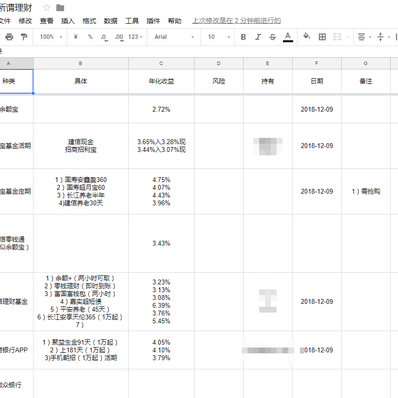Screen dimensions: 398x398
Task: Open the 查看 menu
Action: 47,21
